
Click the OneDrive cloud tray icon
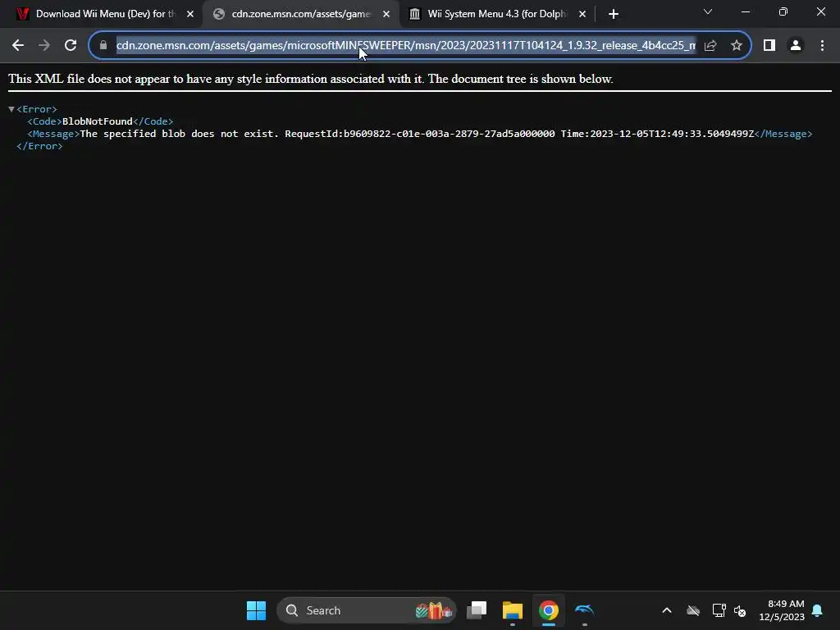click(693, 610)
